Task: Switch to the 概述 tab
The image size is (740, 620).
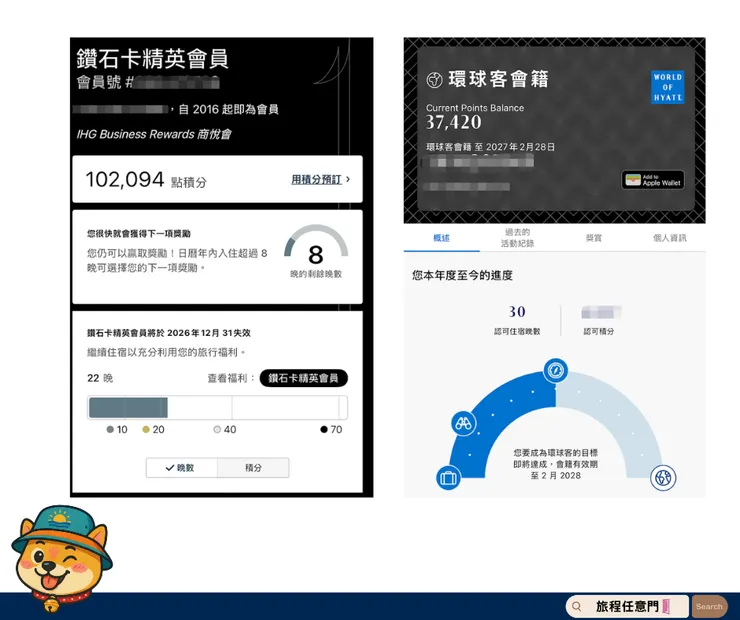Action: (x=441, y=238)
